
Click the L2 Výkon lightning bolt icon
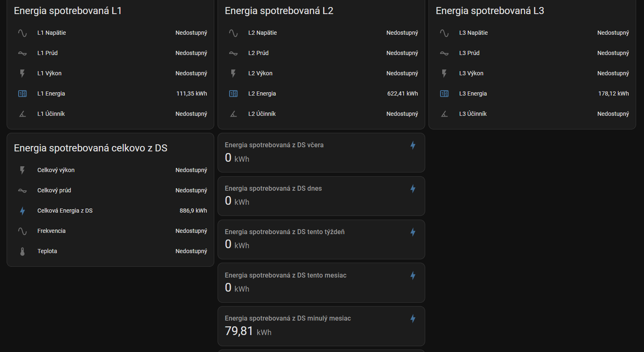pos(233,74)
